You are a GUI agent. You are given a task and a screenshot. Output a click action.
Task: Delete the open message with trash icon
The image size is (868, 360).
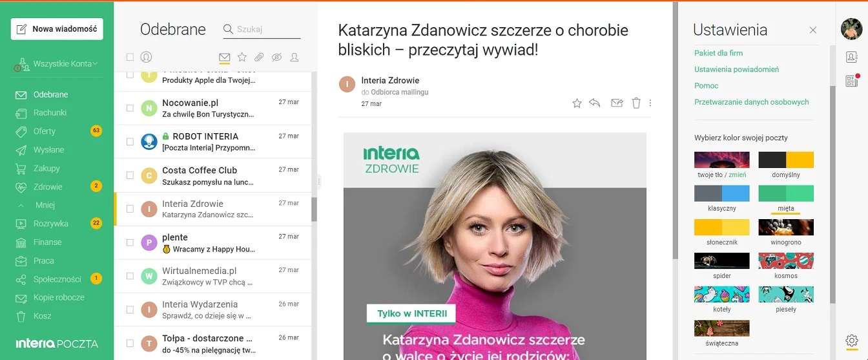[636, 103]
